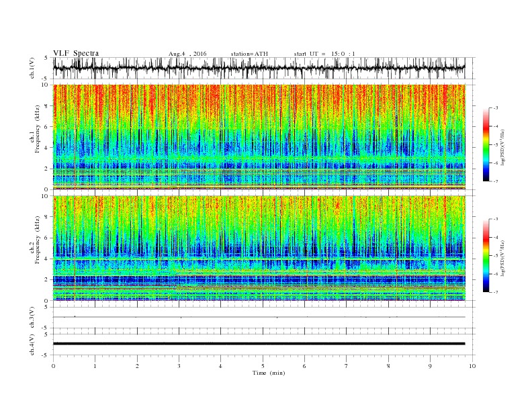The width and height of the screenshot is (532, 411).
Task: Click the ch.2 frequency spectrogram panel
Action: (259, 248)
